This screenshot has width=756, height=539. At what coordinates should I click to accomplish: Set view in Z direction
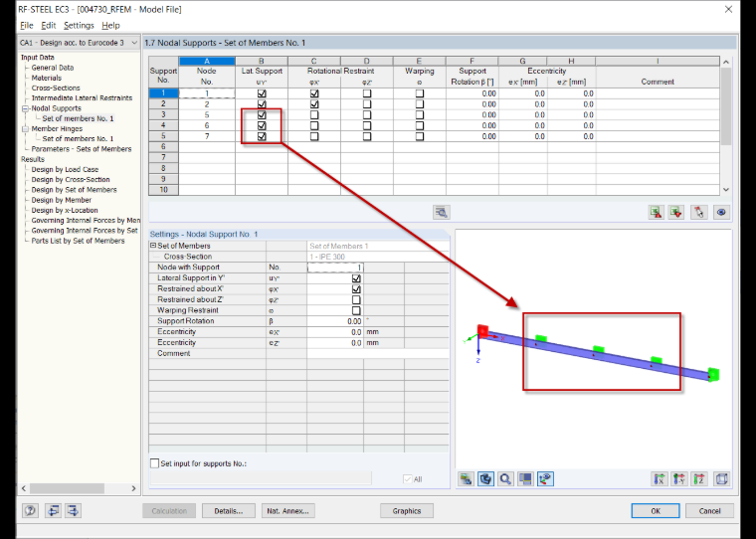699,478
